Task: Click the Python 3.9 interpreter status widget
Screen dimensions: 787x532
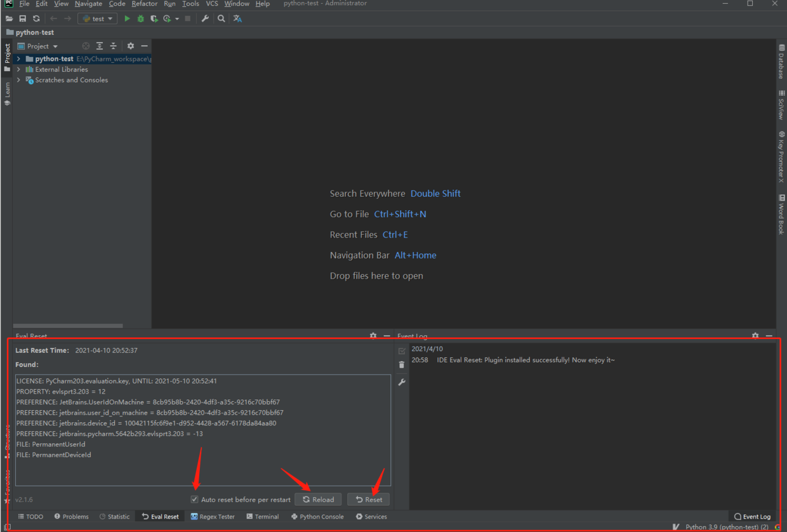Action: click(726, 527)
